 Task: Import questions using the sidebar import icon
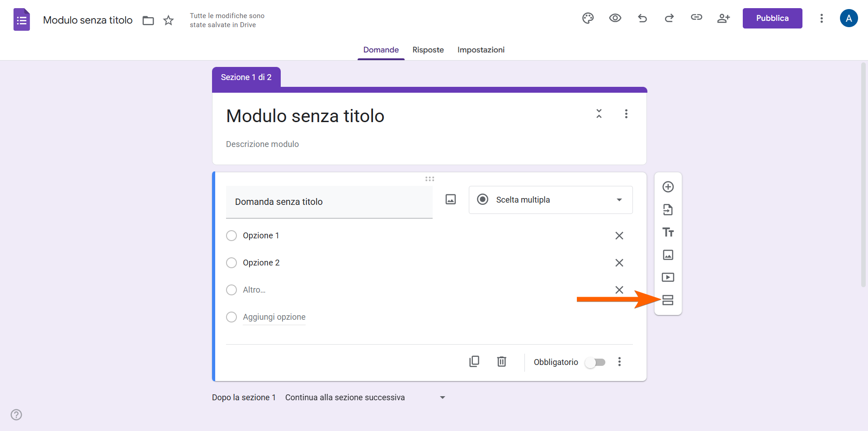[x=668, y=209]
